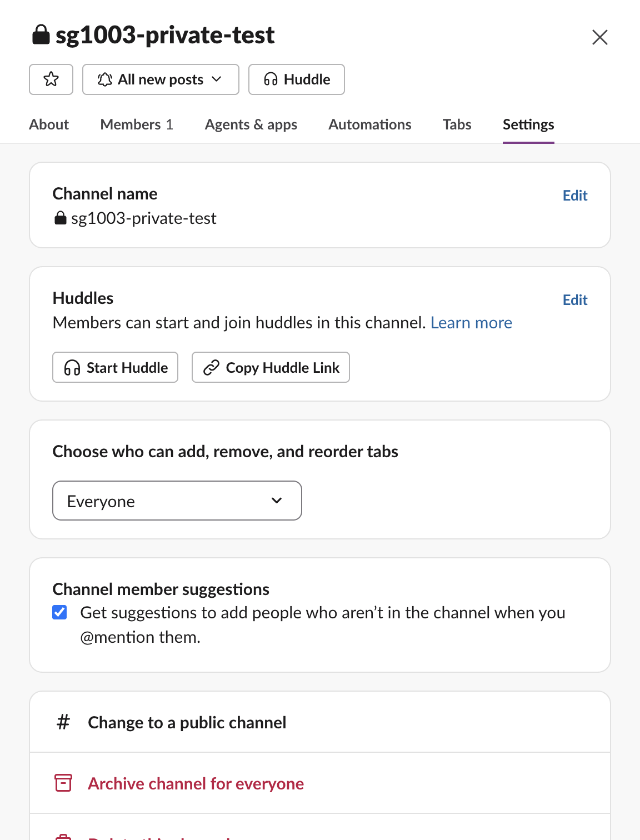640x840 pixels.
Task: Click the lock icon in the dialog title
Action: point(41,34)
